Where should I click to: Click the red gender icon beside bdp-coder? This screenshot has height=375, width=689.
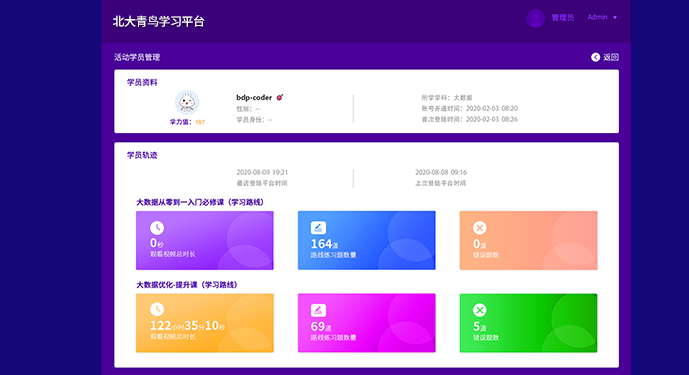click(x=279, y=97)
